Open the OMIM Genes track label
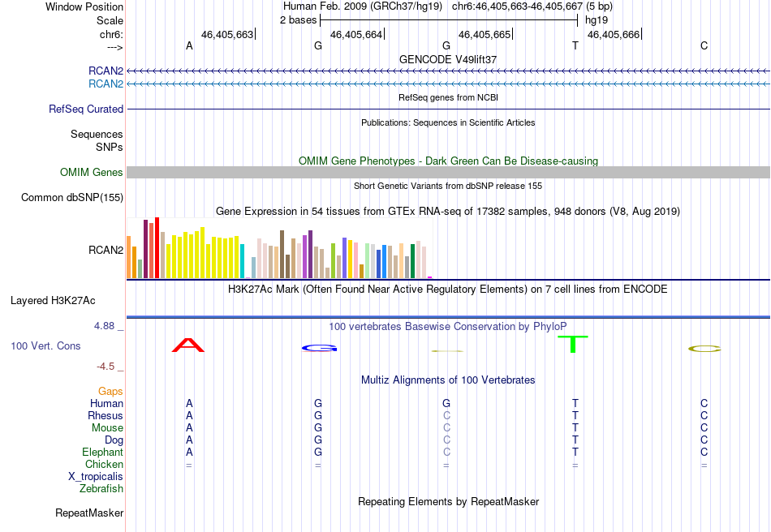The height and width of the screenshot is (532, 771). coord(92,173)
